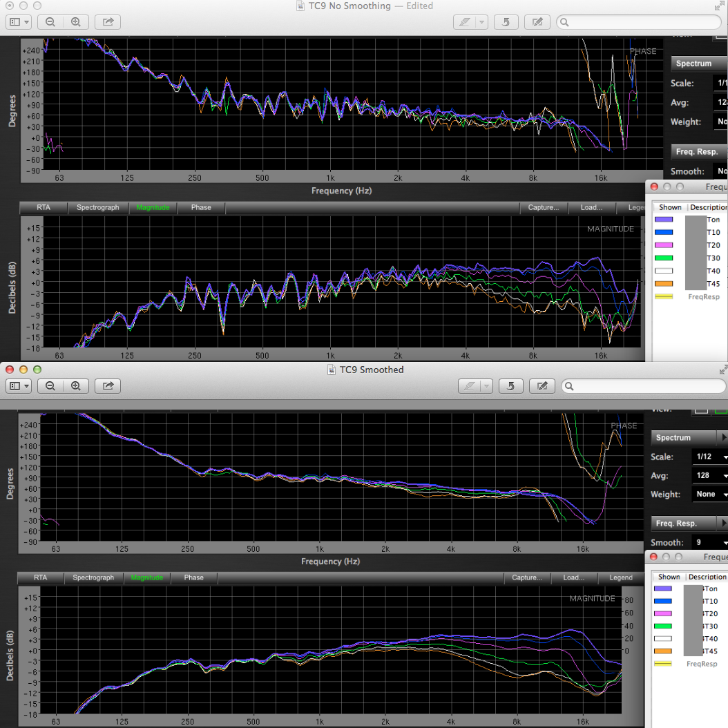Image resolution: width=728 pixels, height=728 pixels.
Task: Rotate the TC9 Smoothed image
Action: tap(510, 386)
